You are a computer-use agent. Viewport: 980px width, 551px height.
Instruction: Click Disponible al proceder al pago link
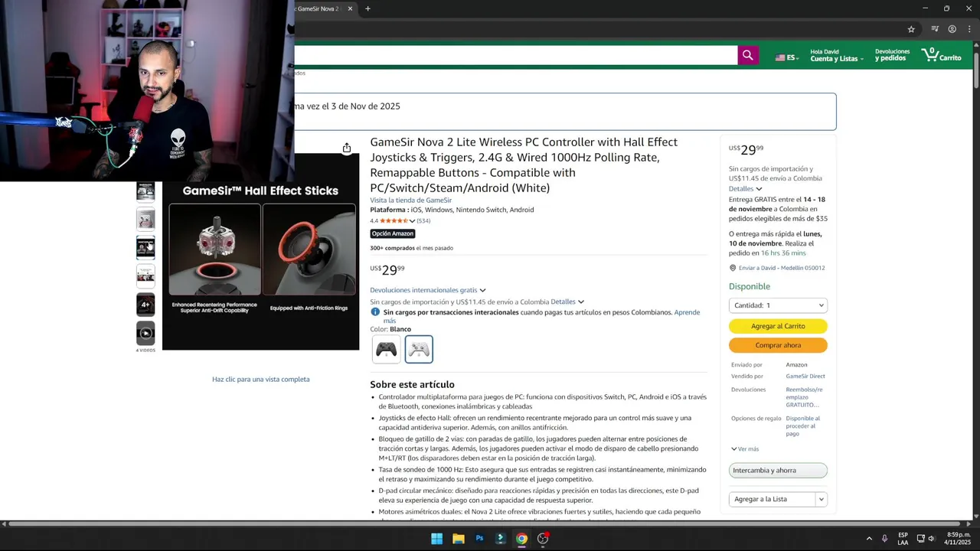(802, 426)
